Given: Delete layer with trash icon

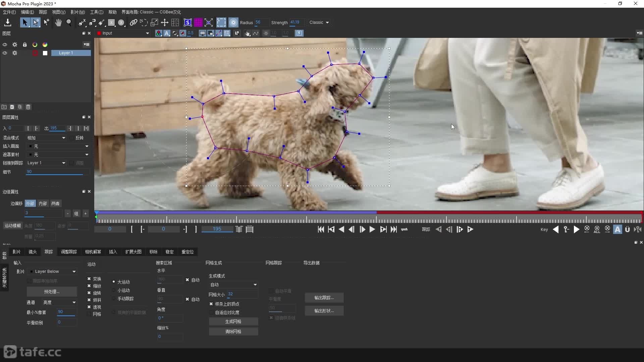Looking at the screenshot, I should point(28,107).
